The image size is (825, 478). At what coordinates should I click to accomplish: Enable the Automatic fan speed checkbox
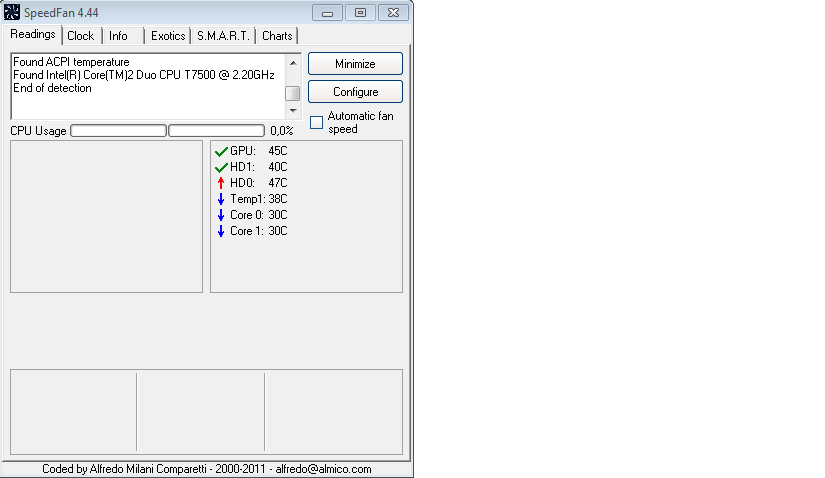[x=316, y=123]
